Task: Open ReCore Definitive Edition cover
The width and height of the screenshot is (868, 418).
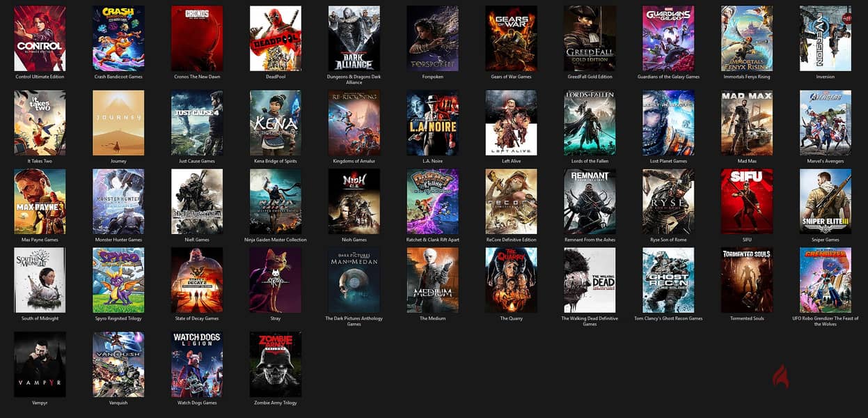Action: click(511, 201)
